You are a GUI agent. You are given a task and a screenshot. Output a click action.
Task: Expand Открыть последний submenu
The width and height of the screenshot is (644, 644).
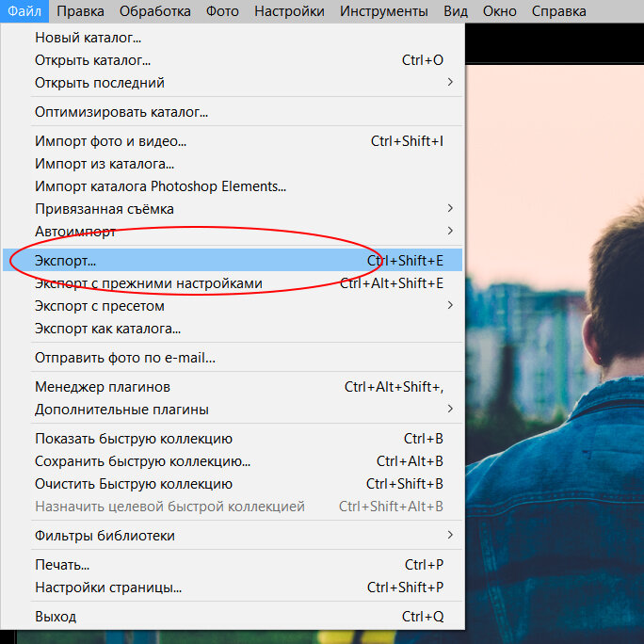tap(233, 83)
